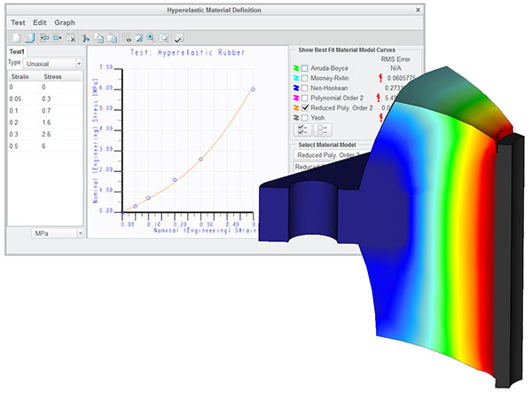This screenshot has width=532, height=393.
Task: Open the Graph menu
Action: tap(65, 23)
